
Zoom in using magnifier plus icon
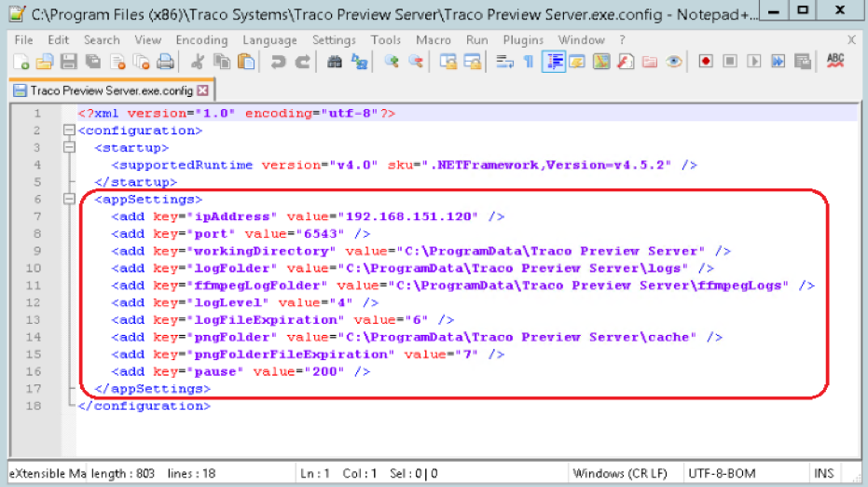(x=392, y=62)
